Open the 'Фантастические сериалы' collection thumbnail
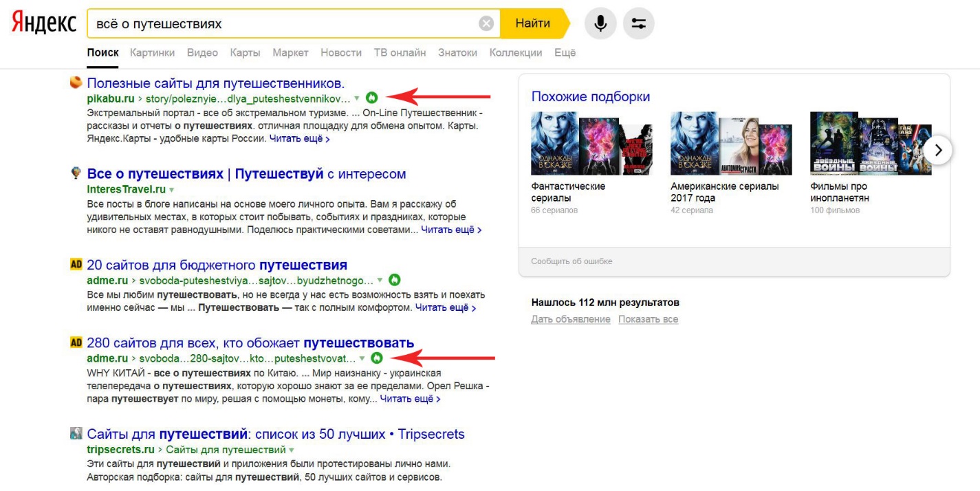 tap(592, 144)
